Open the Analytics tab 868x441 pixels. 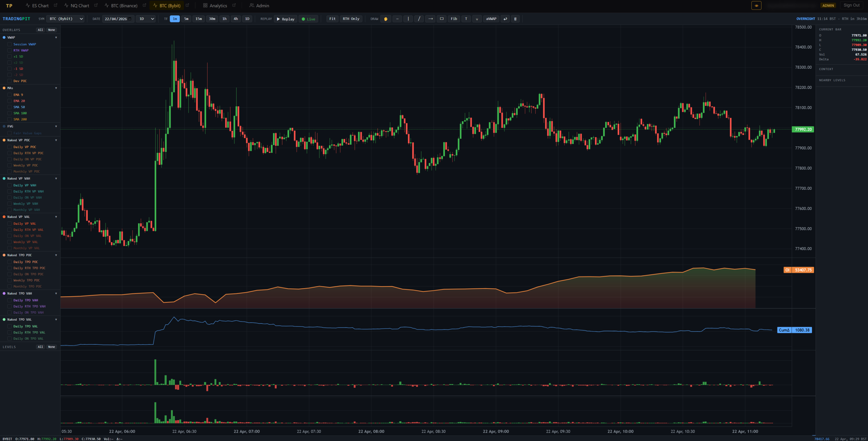click(215, 5)
